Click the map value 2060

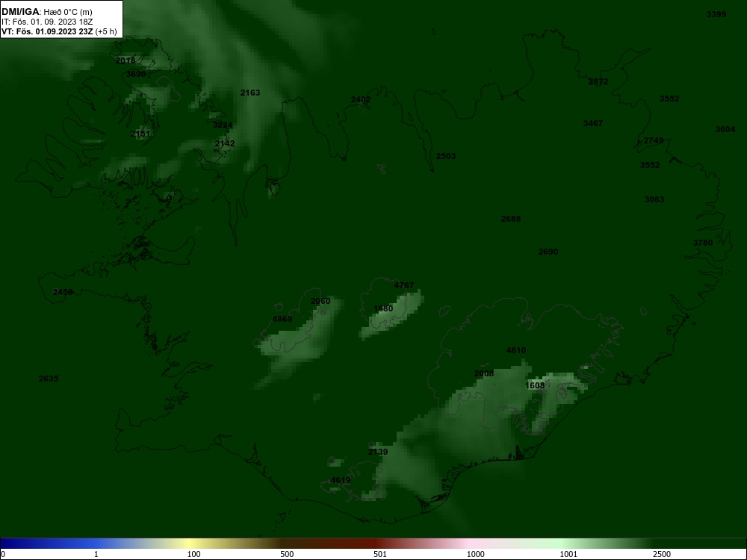point(320,301)
